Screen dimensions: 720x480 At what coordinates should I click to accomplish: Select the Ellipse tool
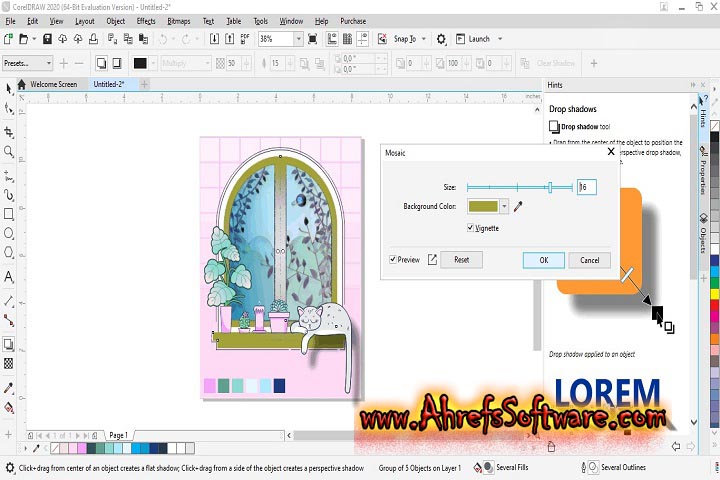coord(8,233)
